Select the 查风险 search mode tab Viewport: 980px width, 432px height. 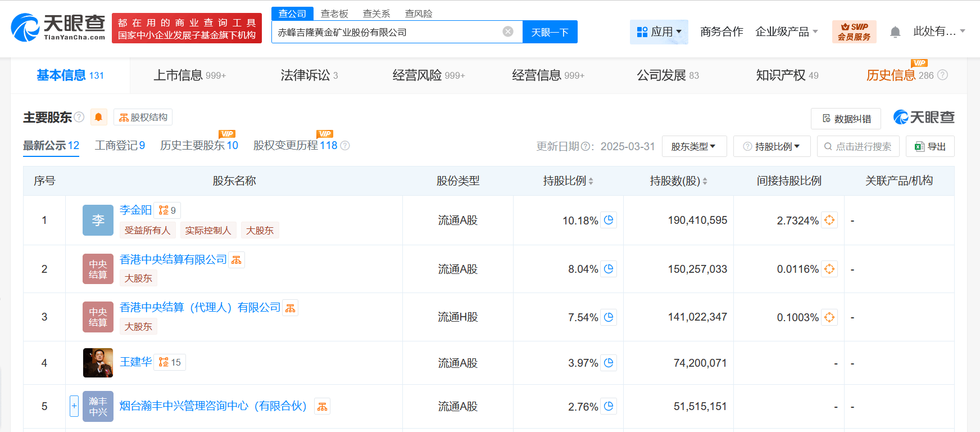[419, 13]
